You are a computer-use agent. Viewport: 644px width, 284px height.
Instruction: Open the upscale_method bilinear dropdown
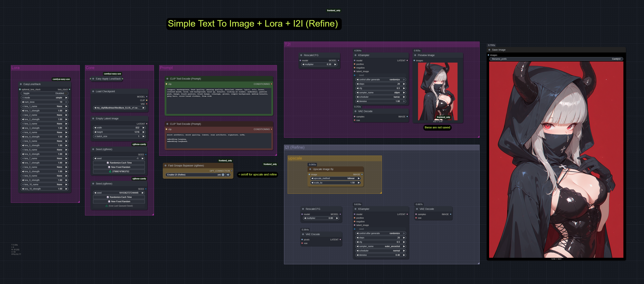pos(335,179)
